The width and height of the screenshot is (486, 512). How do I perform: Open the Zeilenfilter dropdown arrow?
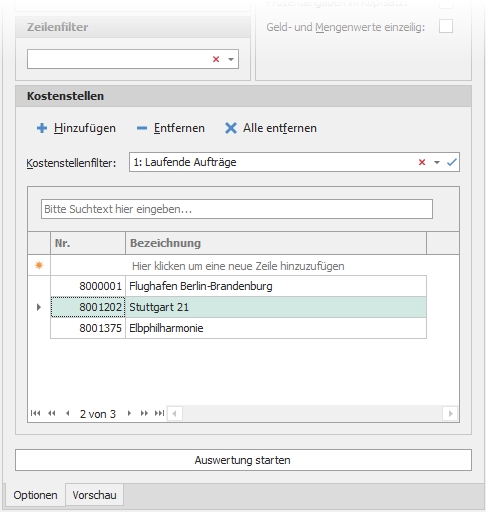tap(231, 59)
